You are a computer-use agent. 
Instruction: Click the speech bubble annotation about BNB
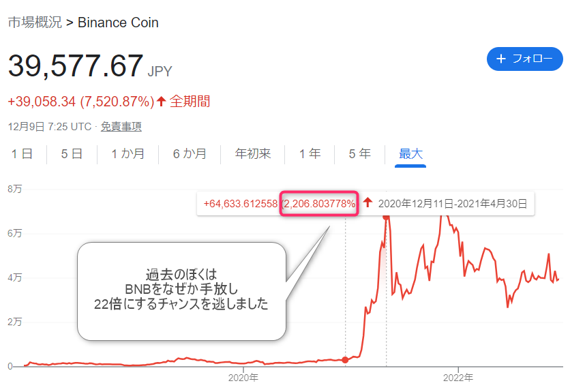tap(181, 291)
